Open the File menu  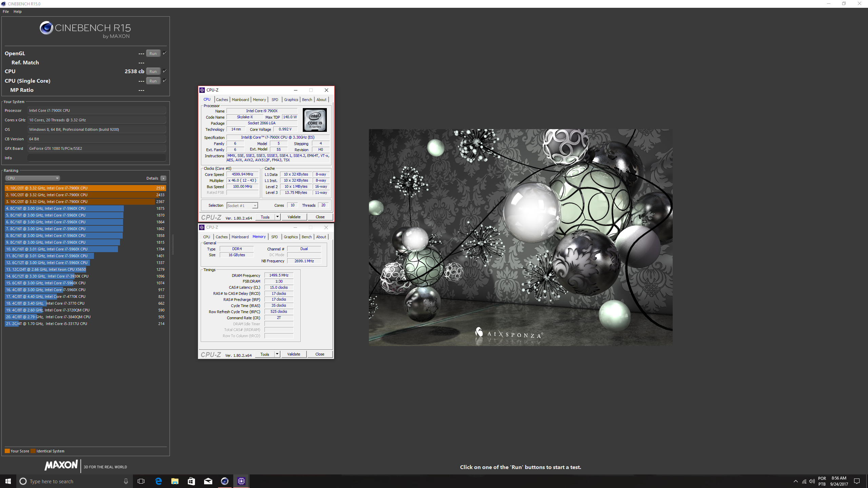(6, 12)
